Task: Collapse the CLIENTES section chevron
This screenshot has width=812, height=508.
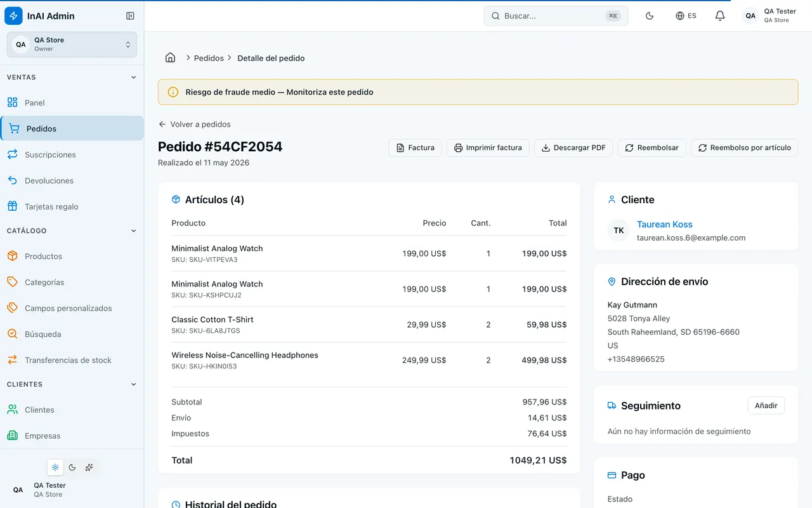Action: (x=133, y=385)
